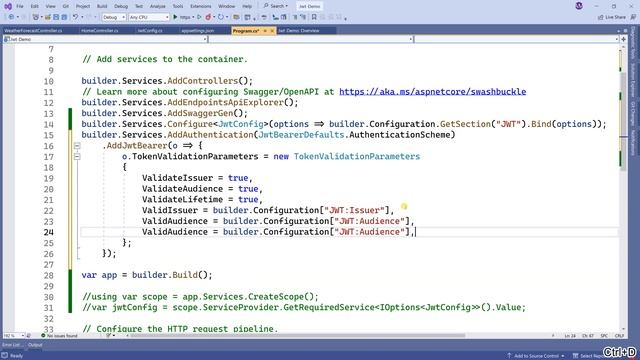Open the Any CPU platform dropdown
Viewport: 640px width, 360px height.
[149, 17]
